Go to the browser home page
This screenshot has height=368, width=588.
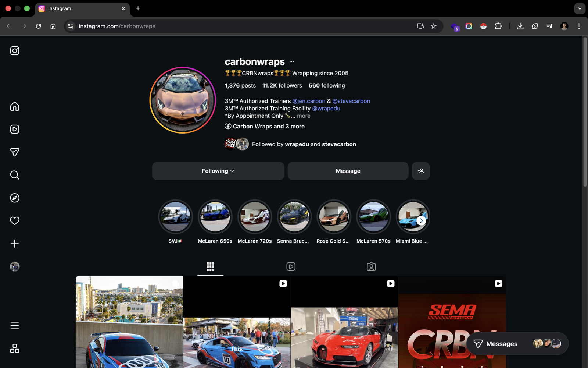pyautogui.click(x=53, y=26)
